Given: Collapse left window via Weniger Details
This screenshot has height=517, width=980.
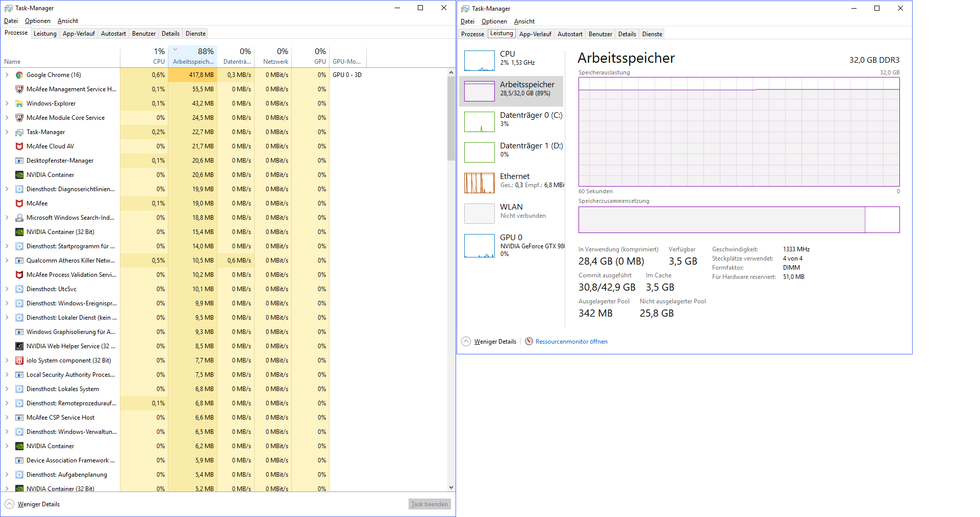Looking at the screenshot, I should 32,504.
